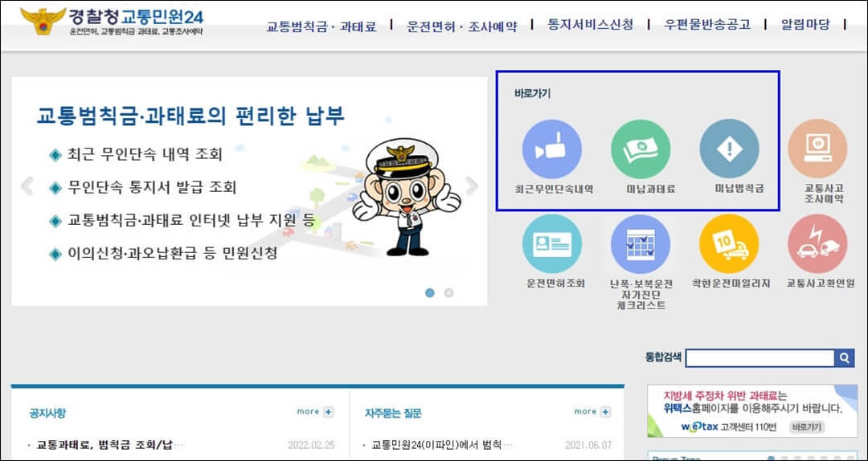Open FAQ 교통민원24(이파인)에서 범칙
The height and width of the screenshot is (461, 868).
pos(442,445)
